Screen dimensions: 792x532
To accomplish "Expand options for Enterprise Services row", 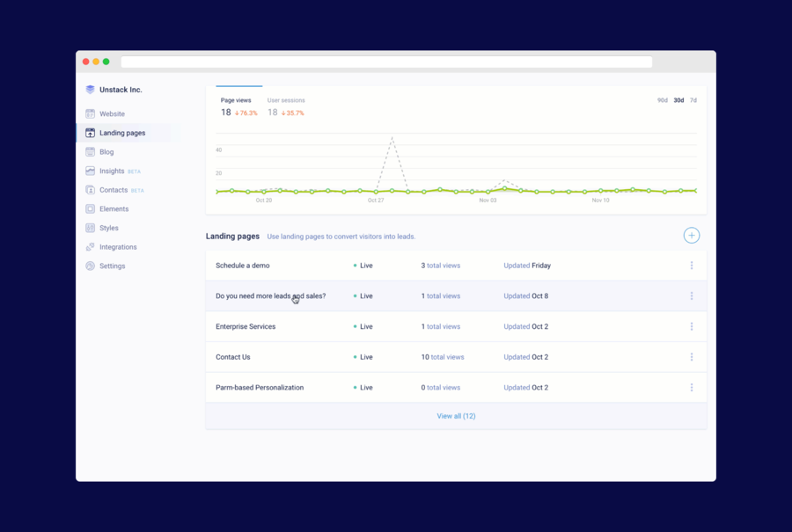I will [x=691, y=326].
